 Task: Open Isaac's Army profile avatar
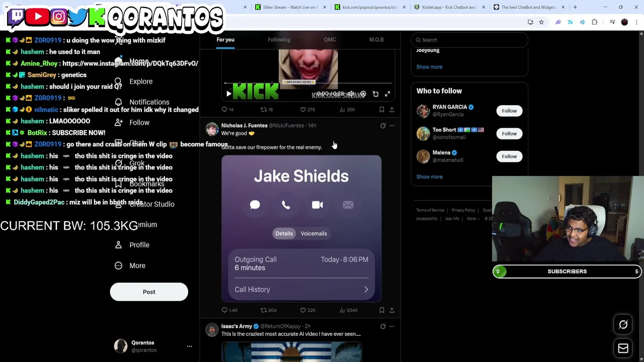[x=212, y=330]
